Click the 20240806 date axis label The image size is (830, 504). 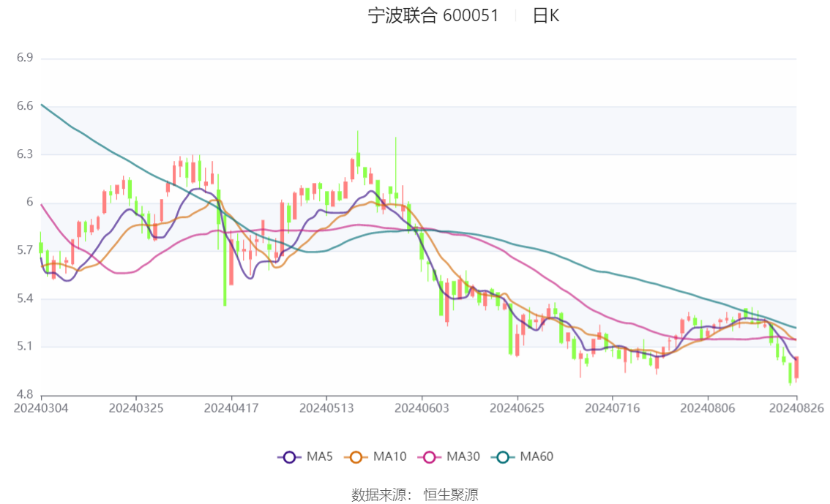[x=708, y=408]
